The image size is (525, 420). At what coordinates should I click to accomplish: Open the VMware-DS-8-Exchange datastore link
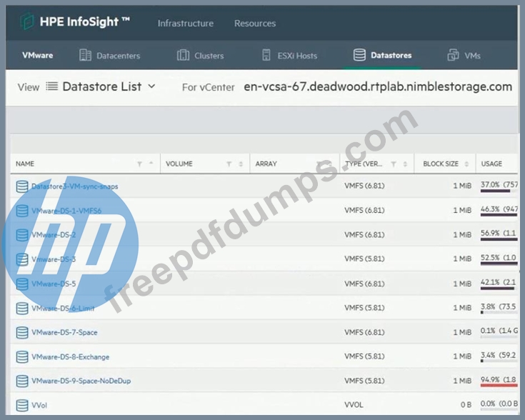pyautogui.click(x=70, y=356)
